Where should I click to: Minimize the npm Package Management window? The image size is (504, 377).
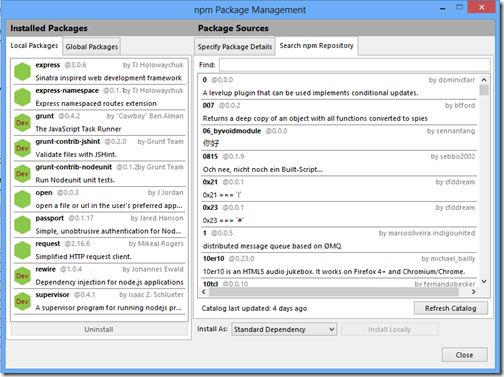tap(443, 8)
